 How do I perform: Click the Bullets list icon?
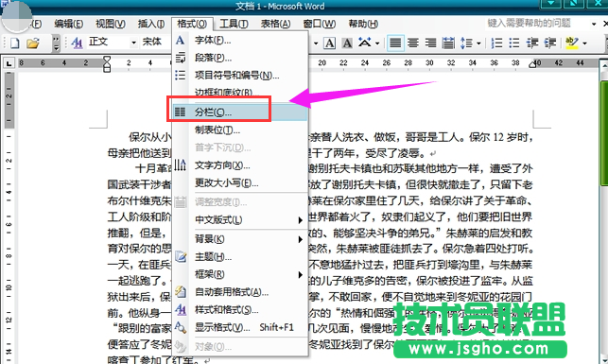point(514,43)
